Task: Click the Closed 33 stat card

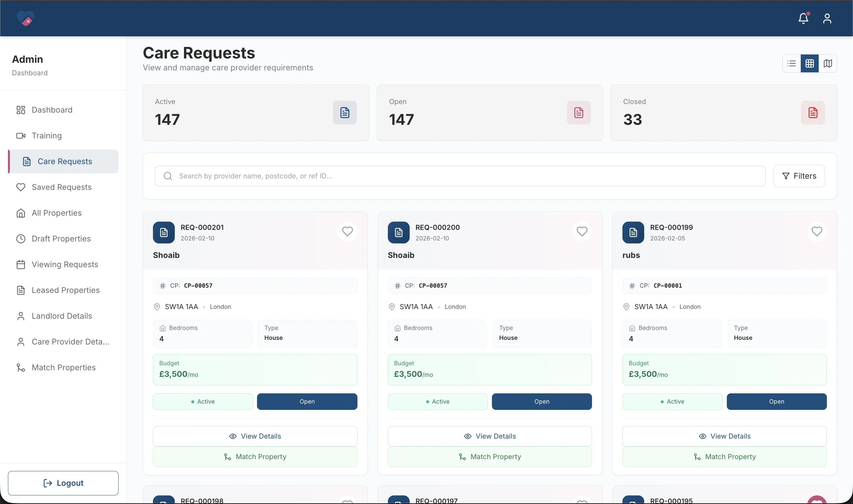Action: [724, 113]
